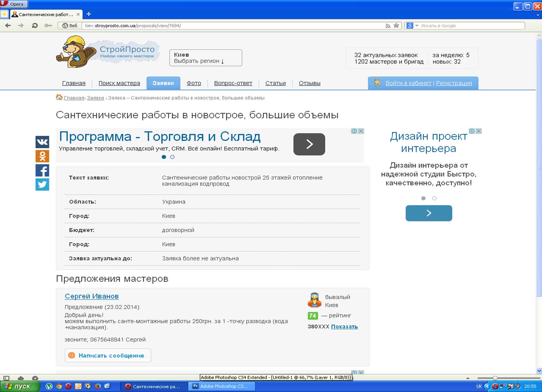Screen dimensions: 542x392
Task: Open the Поиск мастера menu item
Action: click(119, 83)
